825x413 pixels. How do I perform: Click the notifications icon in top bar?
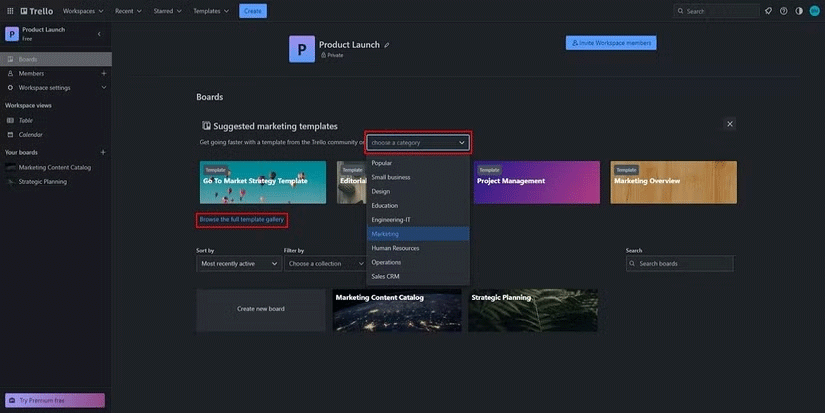(768, 11)
